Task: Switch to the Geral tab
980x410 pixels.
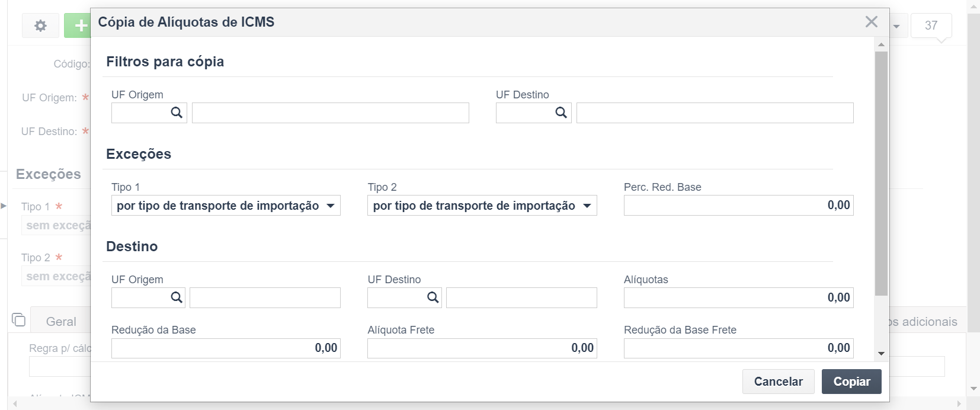Action: 61,322
